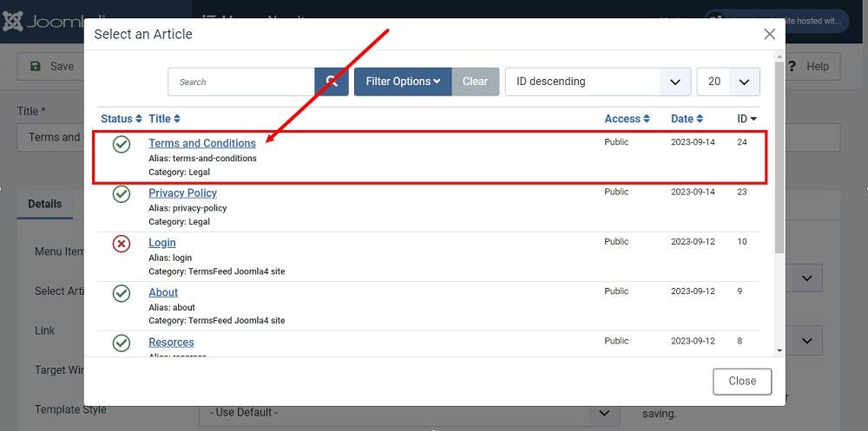
Task: Click the date 2023-09-12 in Resorces row
Action: 693,342
